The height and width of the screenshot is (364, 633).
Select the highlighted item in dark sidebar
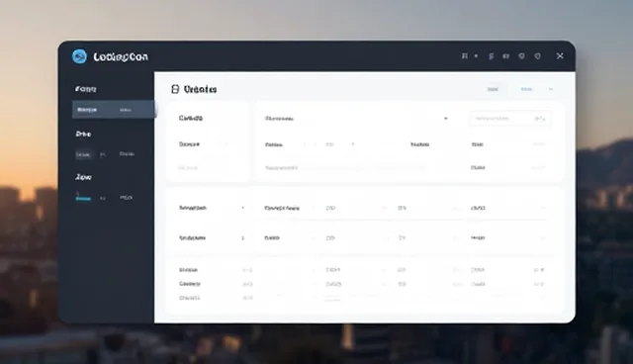pos(113,110)
